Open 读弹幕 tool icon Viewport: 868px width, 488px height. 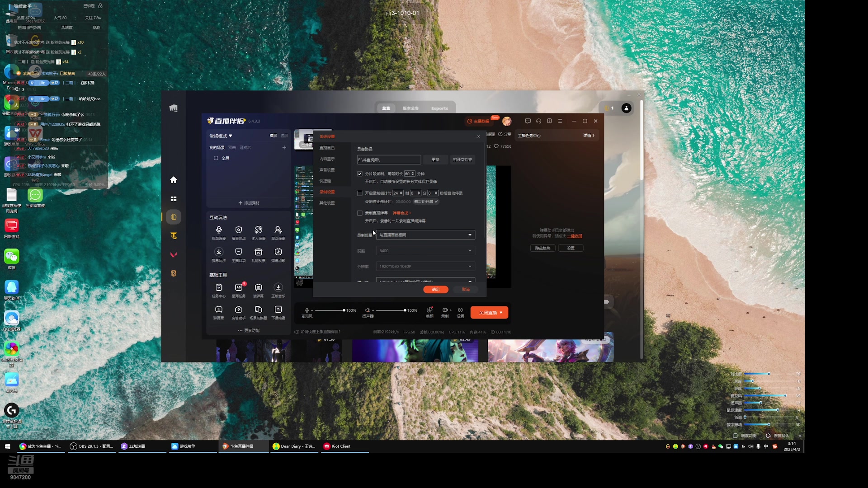coord(258,287)
